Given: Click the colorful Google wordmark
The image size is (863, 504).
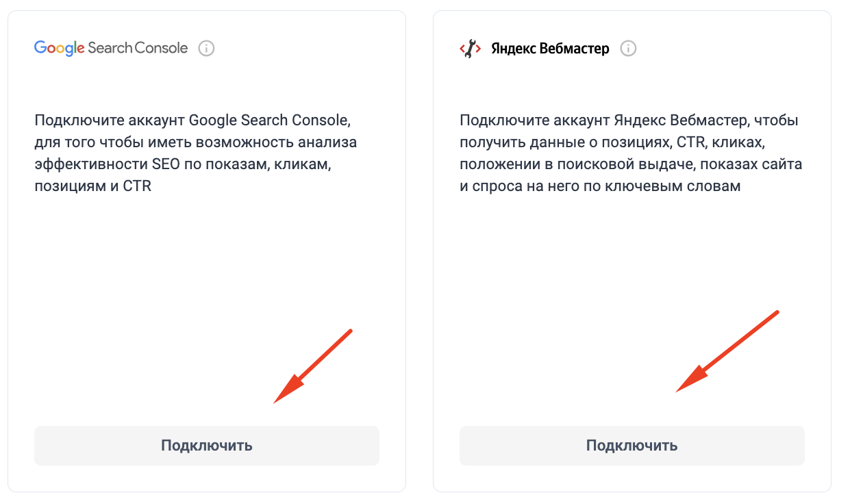Looking at the screenshot, I should point(60,49).
